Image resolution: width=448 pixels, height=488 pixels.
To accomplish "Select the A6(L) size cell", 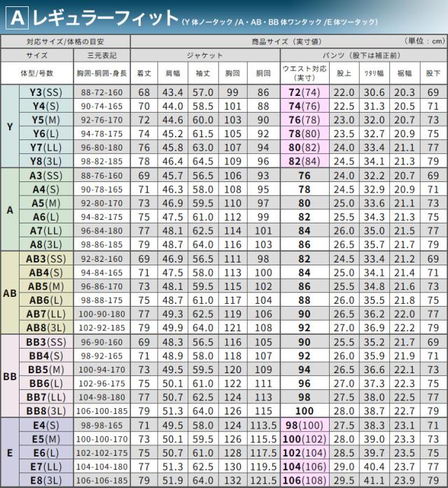I will 46,217.
